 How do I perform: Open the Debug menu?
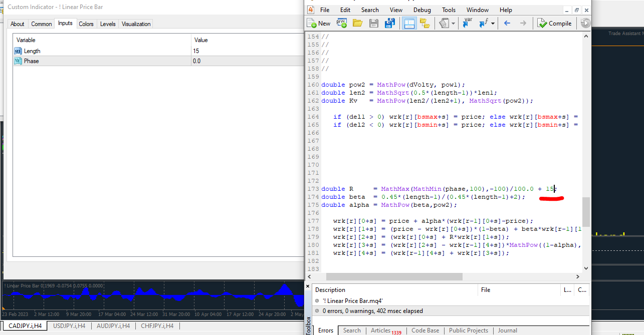coord(422,10)
